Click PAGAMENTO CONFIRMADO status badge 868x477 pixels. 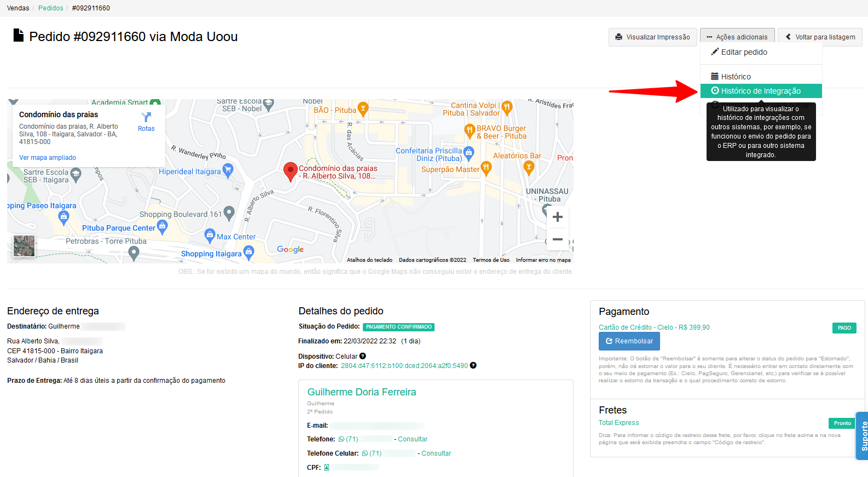[x=399, y=327]
